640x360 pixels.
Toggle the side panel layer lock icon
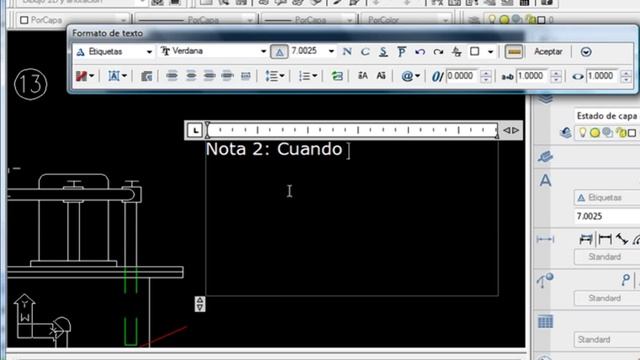(x=620, y=132)
